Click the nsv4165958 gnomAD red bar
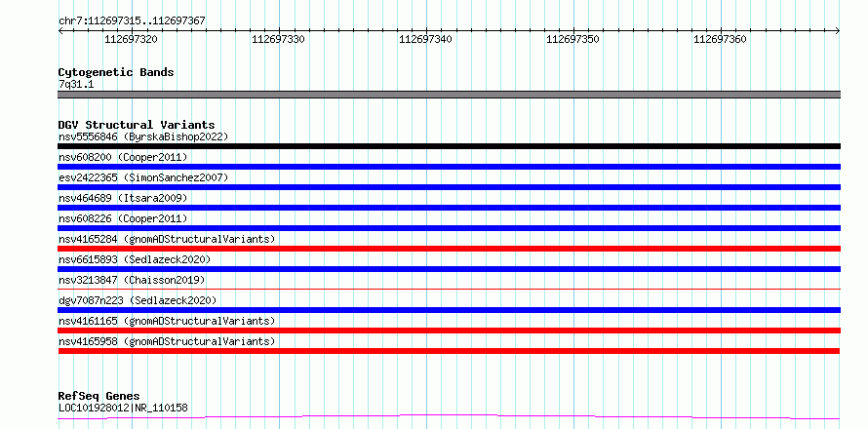Screen dimensions: 868x429 click(x=449, y=351)
